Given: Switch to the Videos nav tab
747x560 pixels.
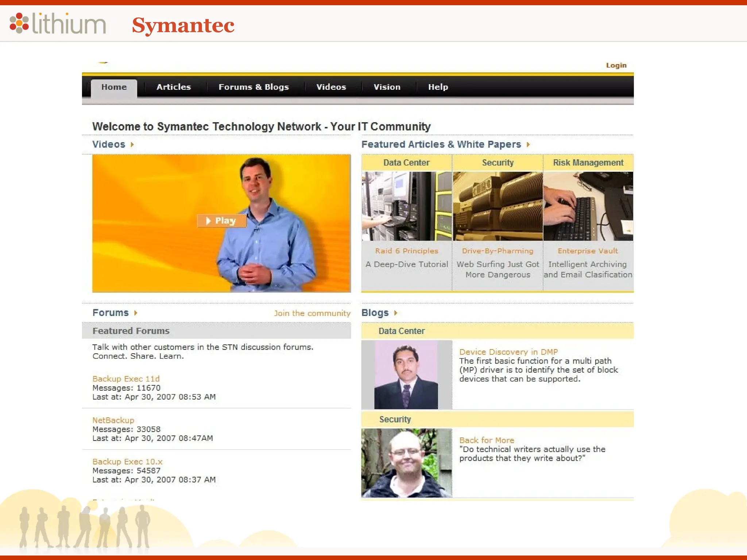Looking at the screenshot, I should point(331,87).
